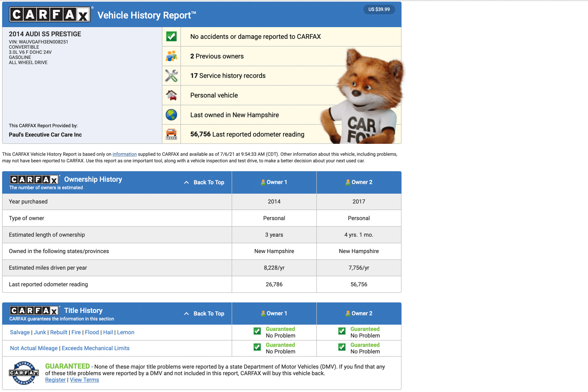This screenshot has height=392, width=588.
Task: Click Owner 1 mileage guaranteed checkmark
Action: 257,347
